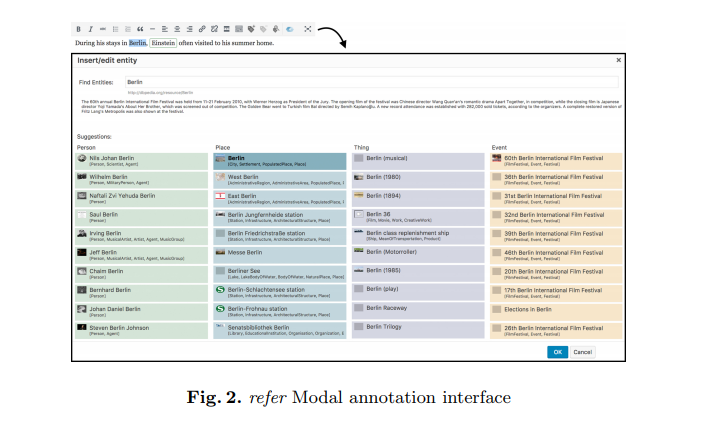Click the Find Entities search field

(x=371, y=82)
